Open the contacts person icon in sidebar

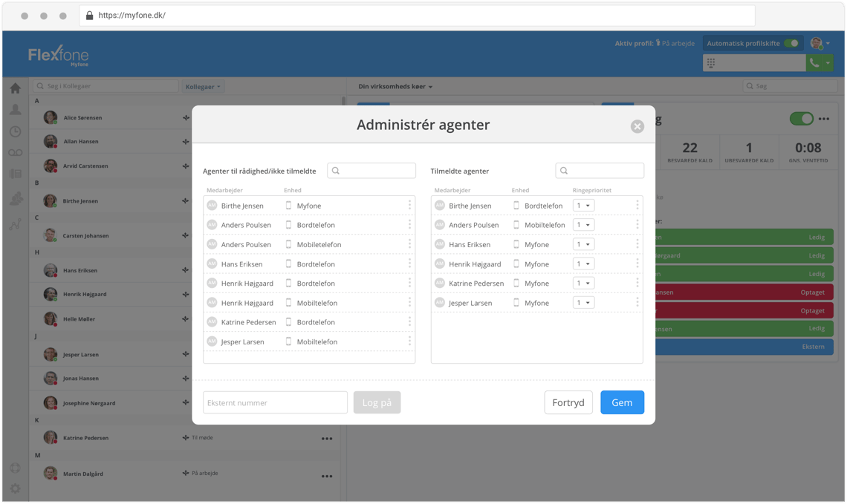coord(15,110)
